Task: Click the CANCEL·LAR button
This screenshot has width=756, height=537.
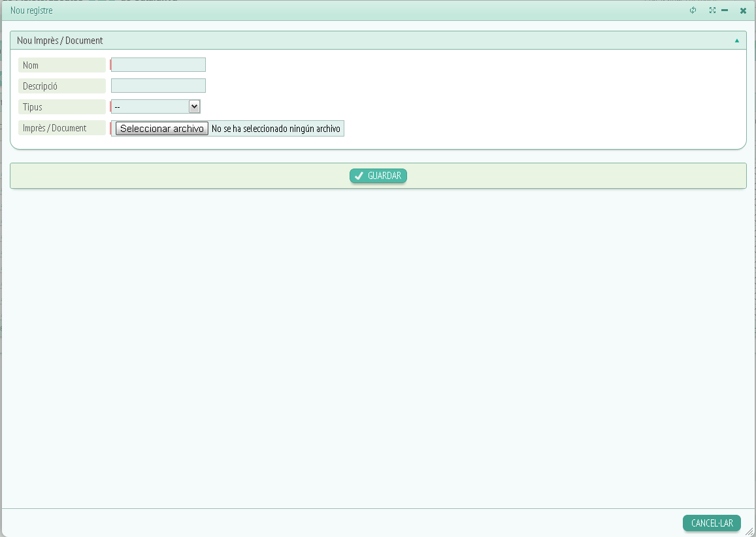Action: 712,523
